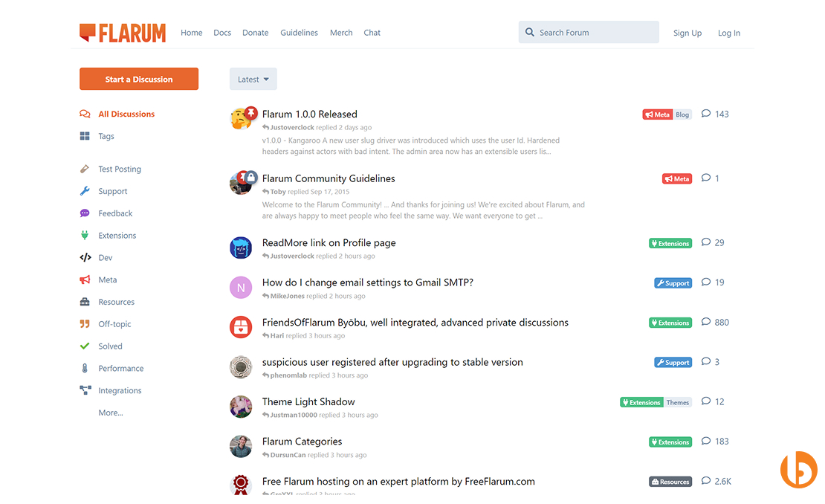Image resolution: width=825 pixels, height=504 pixels.
Task: Click the search magnifier icon
Action: tap(529, 32)
